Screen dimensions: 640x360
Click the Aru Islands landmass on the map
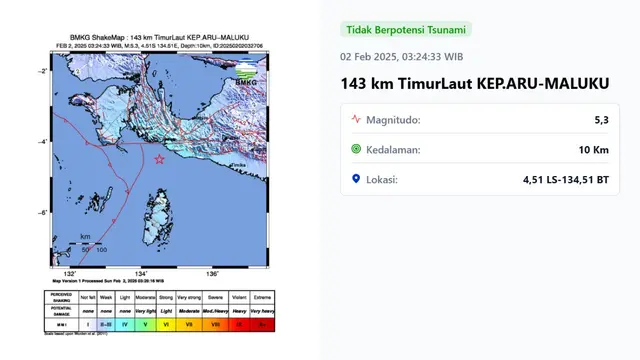point(158,218)
